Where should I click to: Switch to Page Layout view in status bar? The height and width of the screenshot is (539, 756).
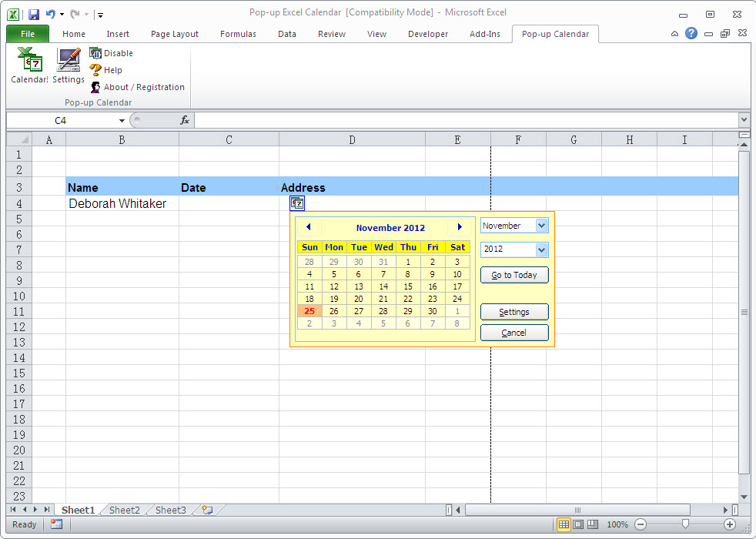pyautogui.click(x=578, y=524)
